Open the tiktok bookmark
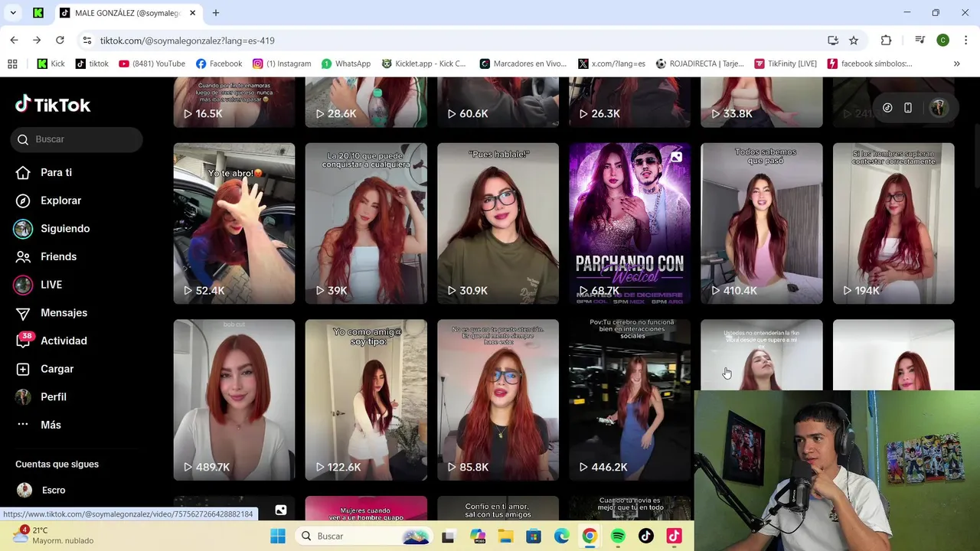 pos(92,64)
